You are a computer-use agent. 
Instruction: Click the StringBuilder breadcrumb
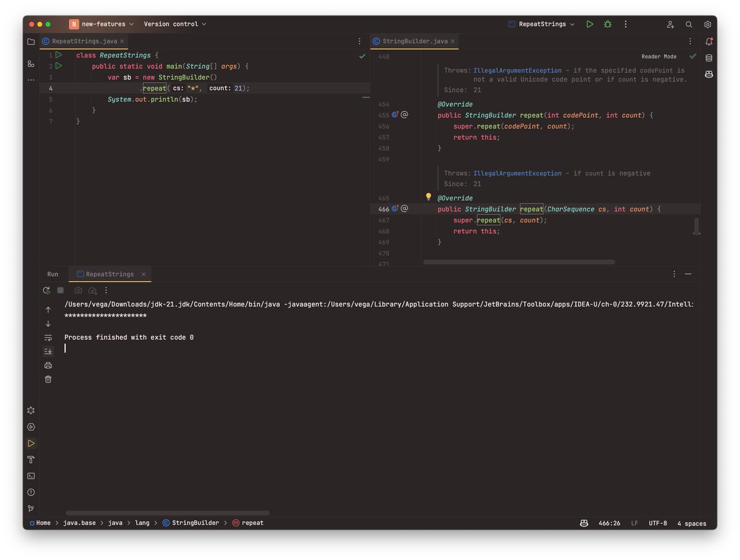(x=191, y=523)
